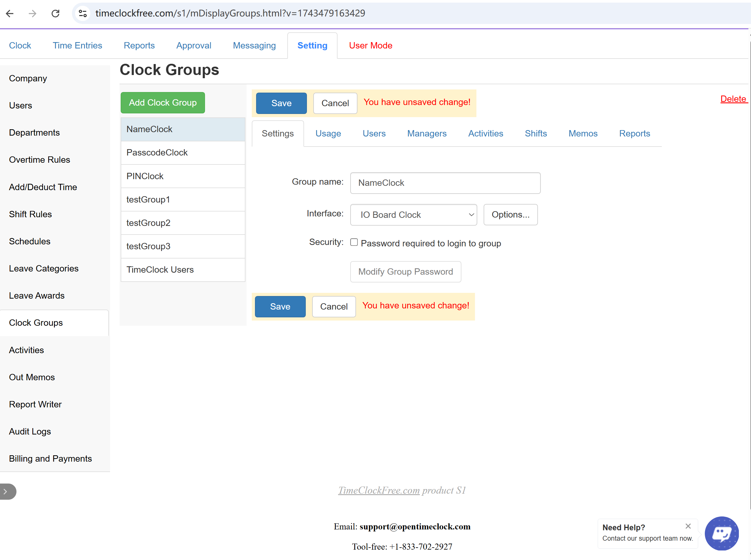The image size is (751, 560).
Task: Click the Options... button
Action: [x=510, y=215]
